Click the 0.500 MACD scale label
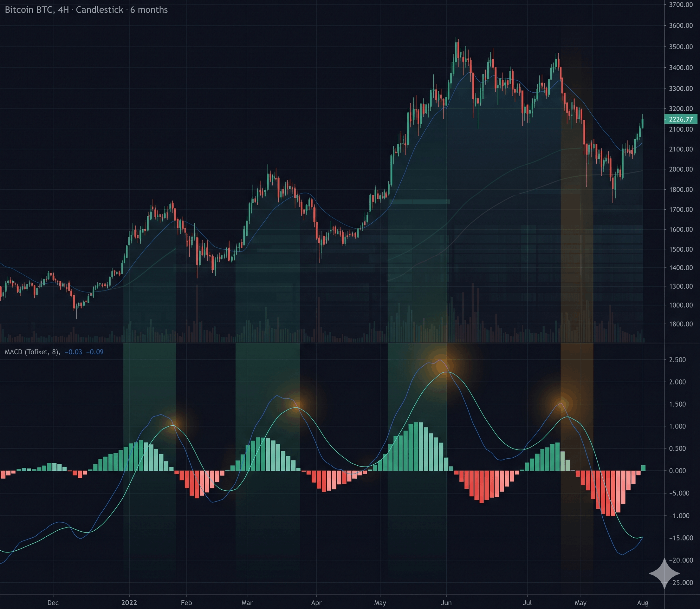This screenshot has height=609, width=700. tap(677, 449)
